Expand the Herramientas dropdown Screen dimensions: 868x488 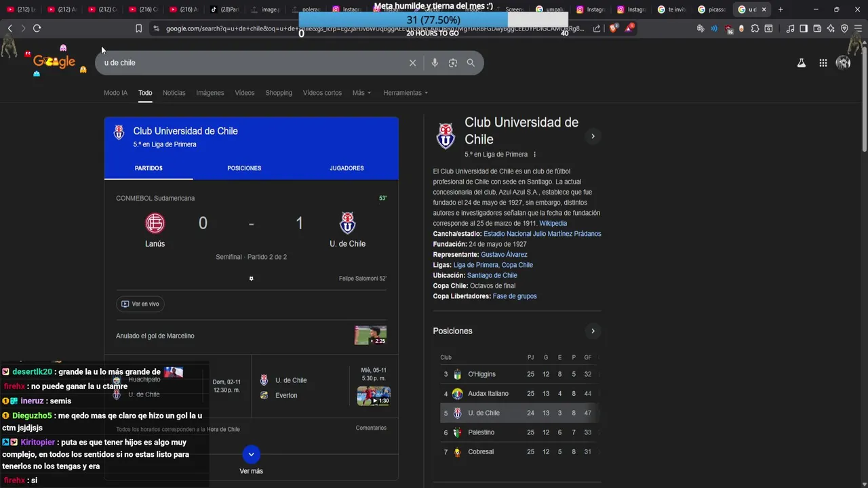pyautogui.click(x=406, y=93)
